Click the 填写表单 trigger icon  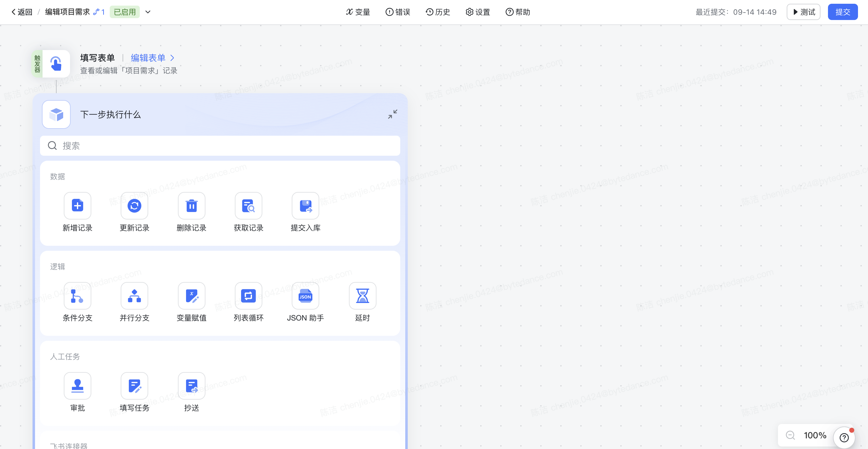(56, 64)
